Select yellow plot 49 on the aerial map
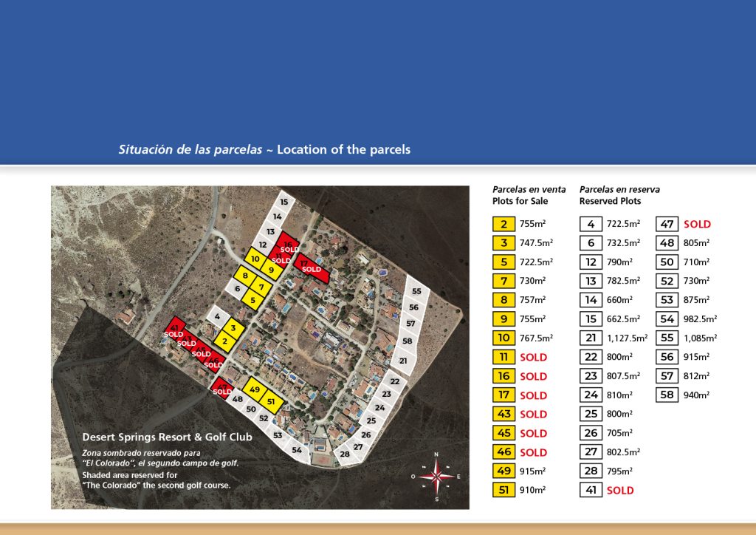Viewport: 756px width, 535px height. (x=255, y=389)
